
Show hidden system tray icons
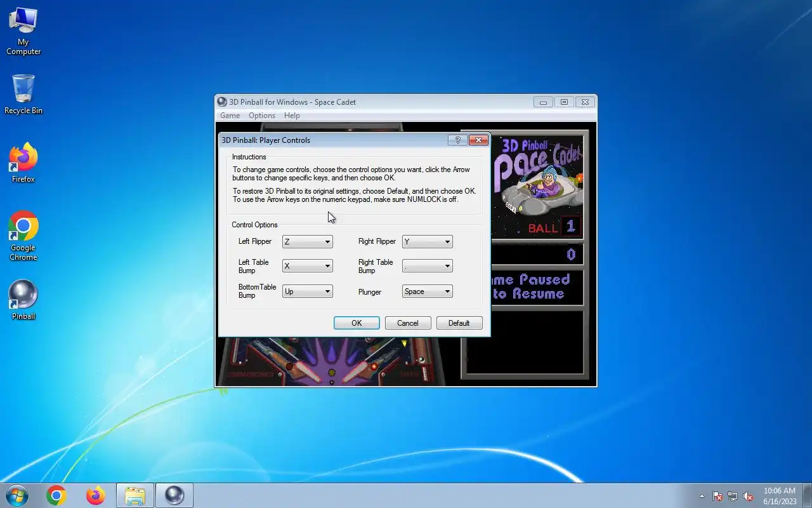(702, 496)
